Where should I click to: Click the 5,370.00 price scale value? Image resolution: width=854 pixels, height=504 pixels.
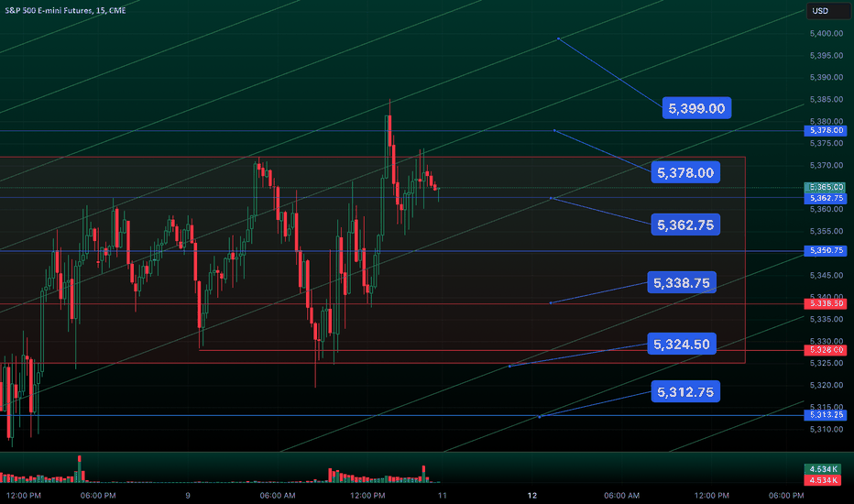tap(827, 165)
